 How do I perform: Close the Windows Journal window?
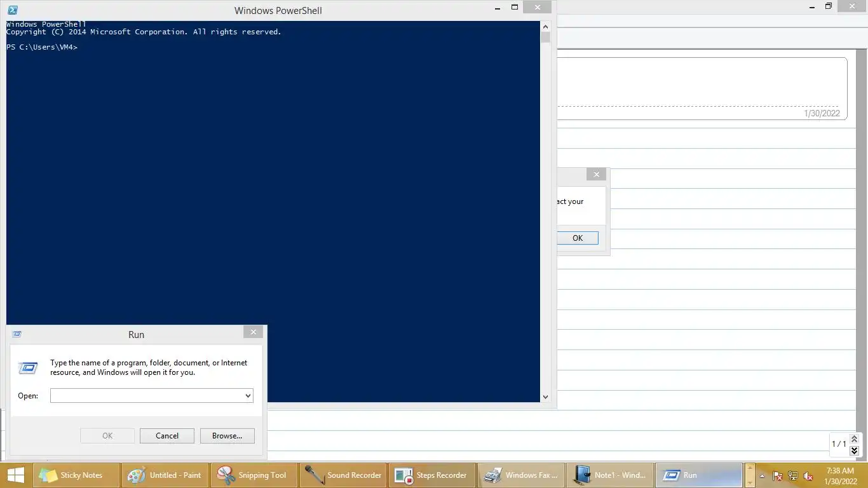click(x=852, y=6)
